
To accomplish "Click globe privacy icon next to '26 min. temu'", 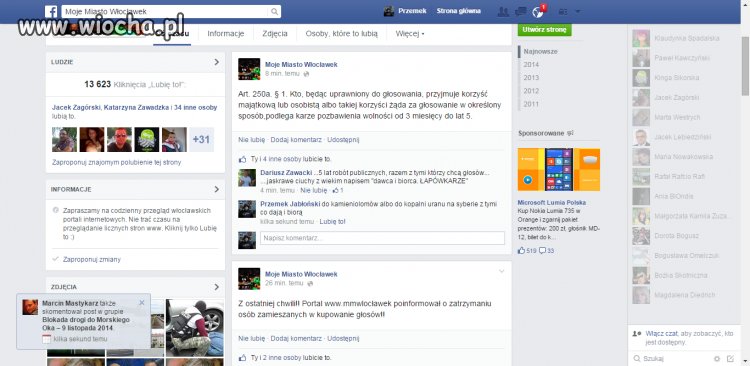I will tap(309, 283).
